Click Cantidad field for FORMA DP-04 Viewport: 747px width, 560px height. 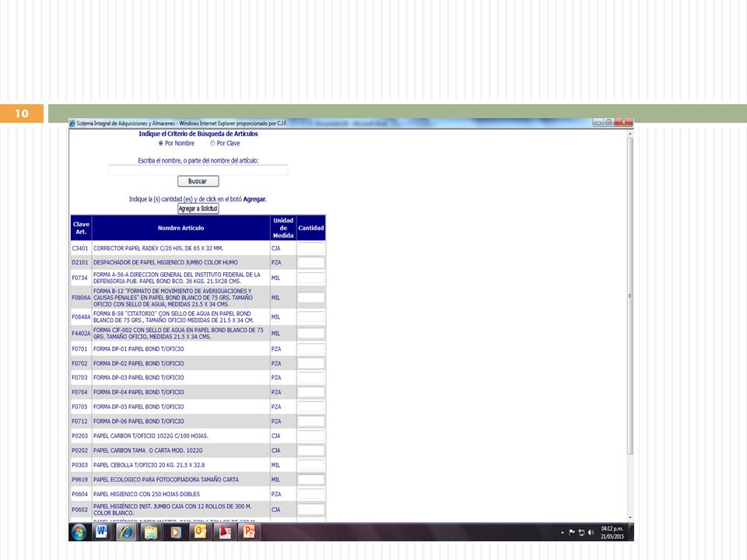(x=310, y=392)
